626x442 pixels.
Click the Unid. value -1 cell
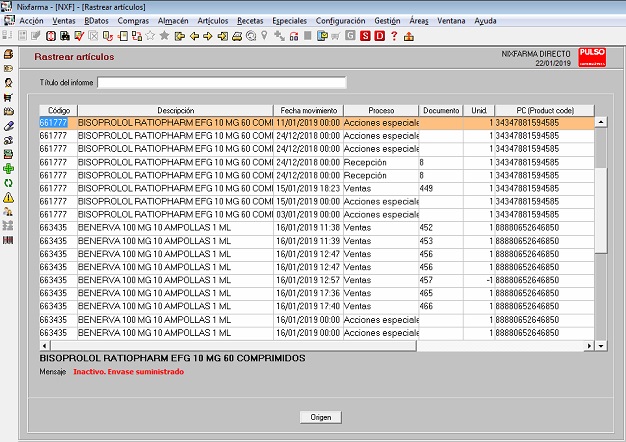tap(479, 280)
